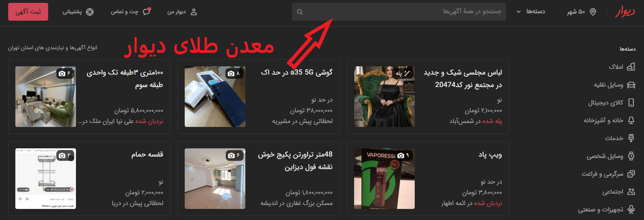This screenshot has height=220, width=644.
Task: Open the city selector location pin
Action: [x=593, y=12]
